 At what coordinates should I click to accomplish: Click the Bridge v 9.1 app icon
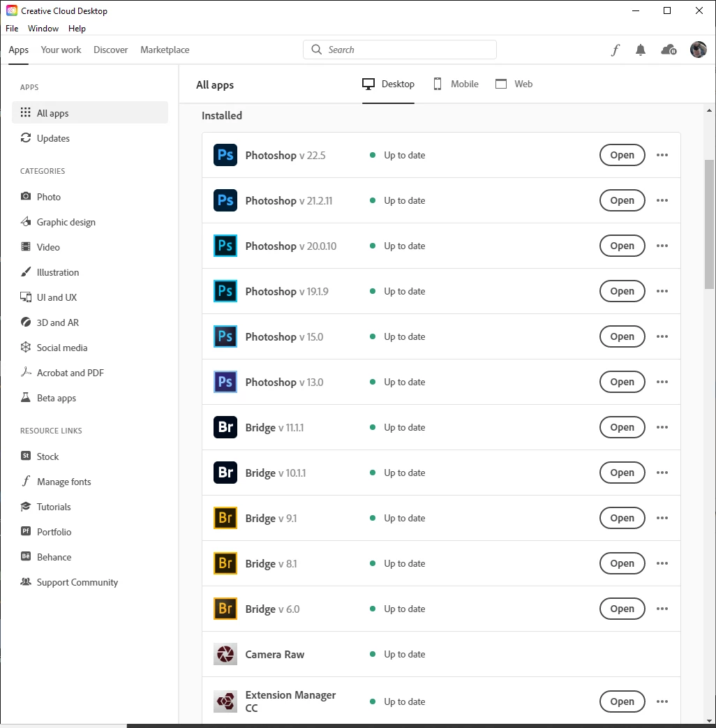[x=225, y=518]
